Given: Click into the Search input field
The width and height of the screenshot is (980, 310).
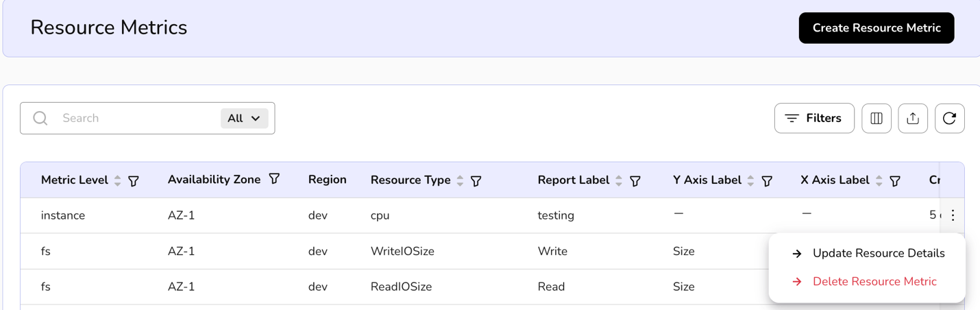Looking at the screenshot, I should coord(137,119).
